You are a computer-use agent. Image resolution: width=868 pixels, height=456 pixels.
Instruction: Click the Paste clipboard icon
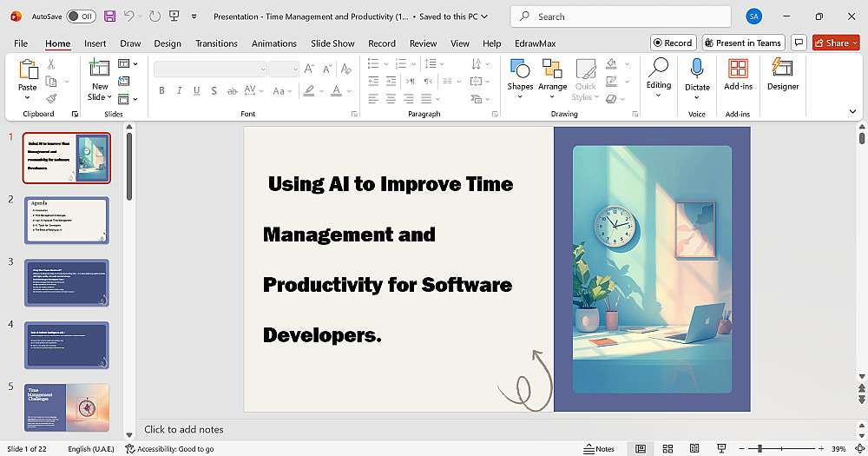[28, 69]
